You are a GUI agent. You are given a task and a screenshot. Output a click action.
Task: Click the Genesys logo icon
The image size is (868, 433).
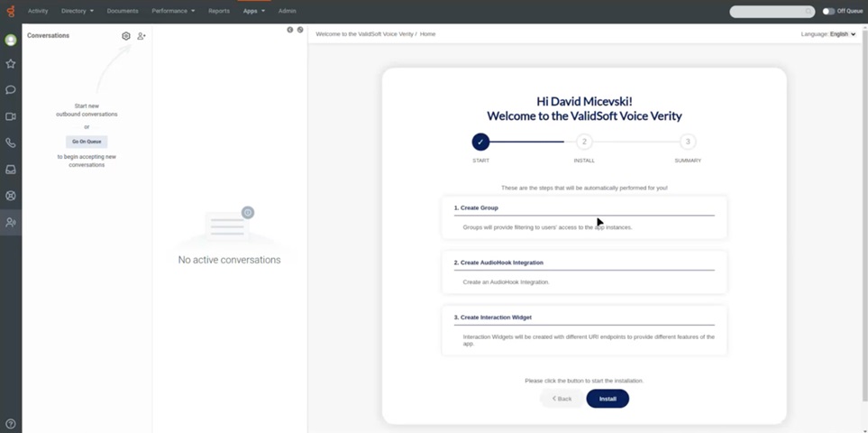click(x=11, y=11)
